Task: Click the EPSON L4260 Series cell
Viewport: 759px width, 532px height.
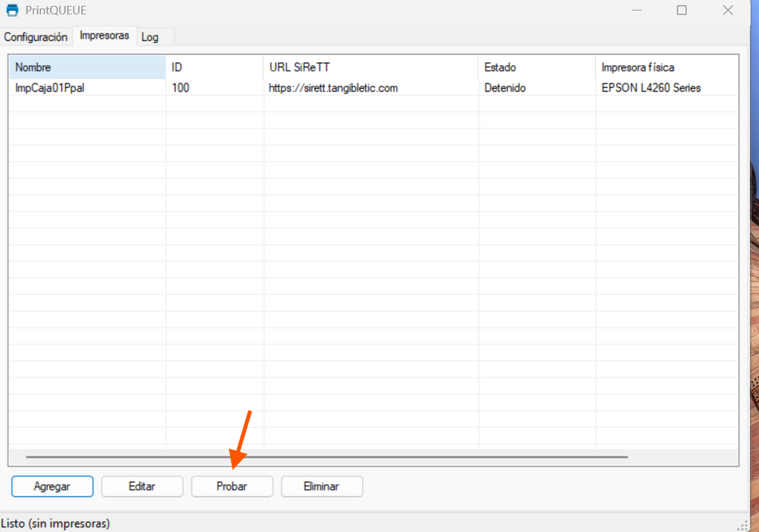Action: pos(651,87)
